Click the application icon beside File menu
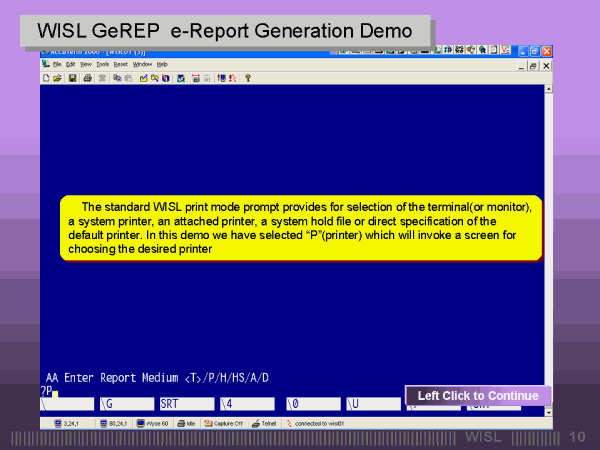Image resolution: width=600 pixels, height=450 pixels. [x=45, y=64]
